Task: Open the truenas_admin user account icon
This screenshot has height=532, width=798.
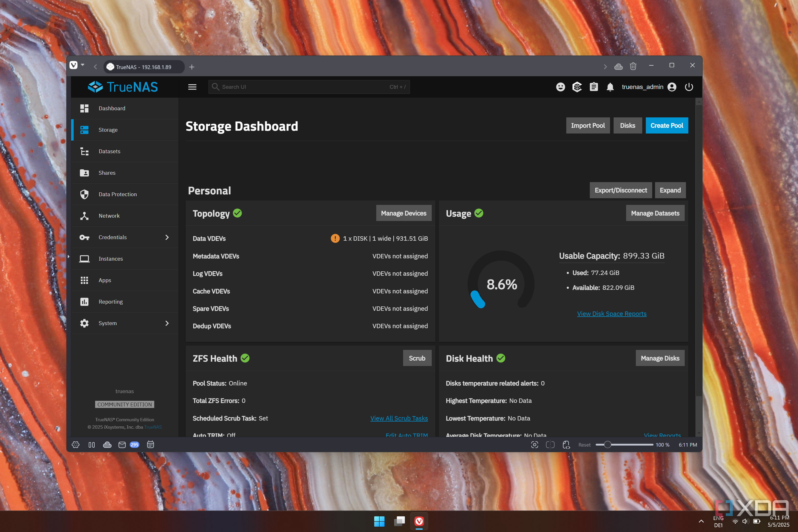Action: click(x=672, y=87)
